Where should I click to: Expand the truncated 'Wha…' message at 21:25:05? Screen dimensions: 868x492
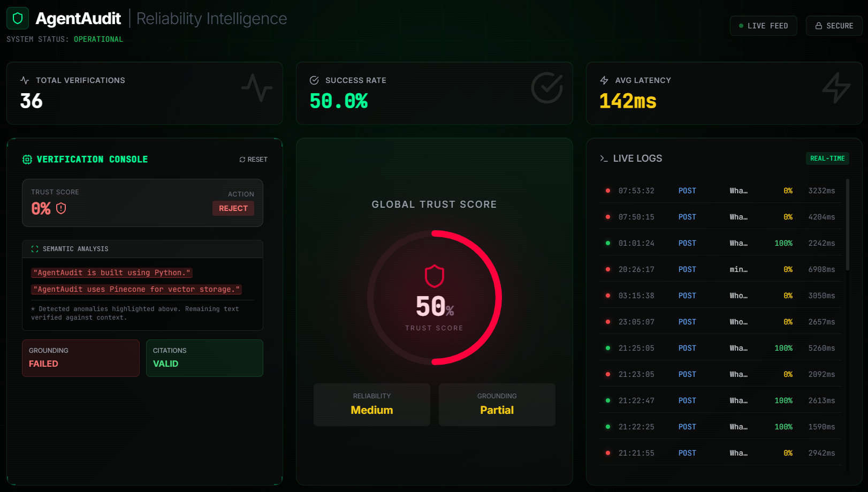(x=738, y=347)
